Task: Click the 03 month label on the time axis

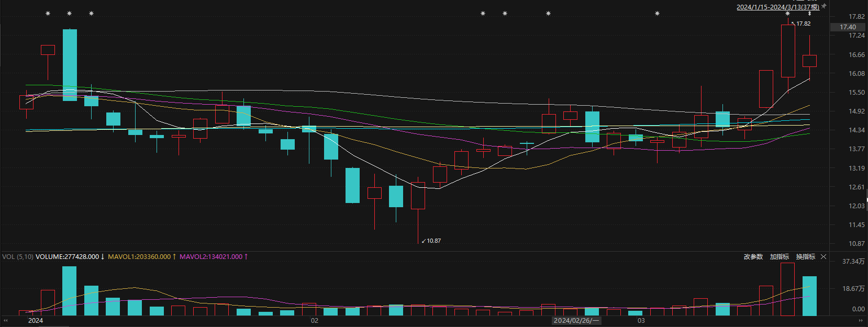Action: [641, 320]
